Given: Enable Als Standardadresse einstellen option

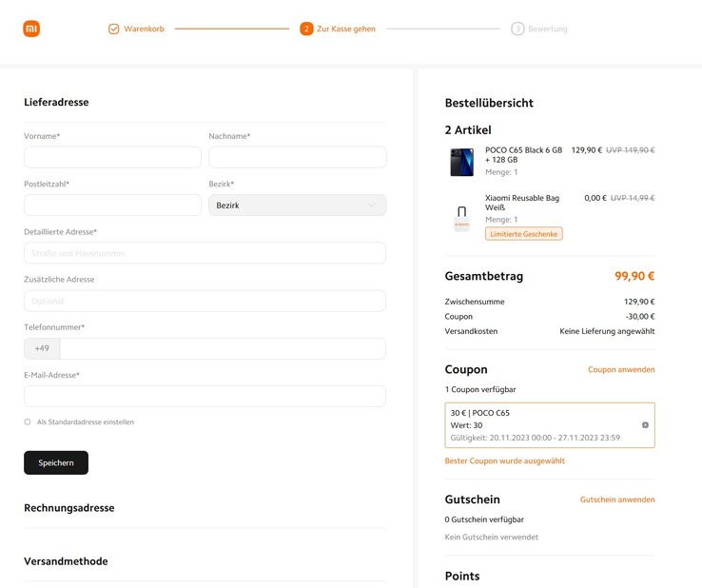Looking at the screenshot, I should (28, 421).
